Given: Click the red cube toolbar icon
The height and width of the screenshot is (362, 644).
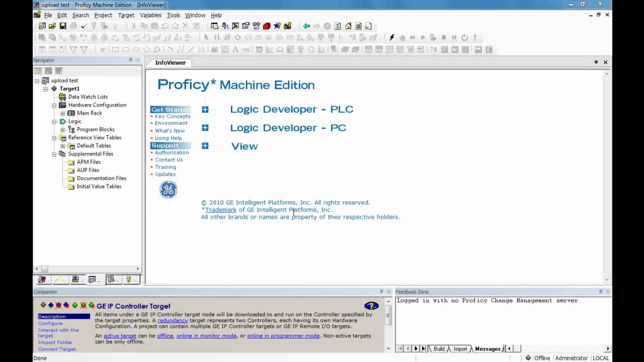Looking at the screenshot, I should point(267,26).
